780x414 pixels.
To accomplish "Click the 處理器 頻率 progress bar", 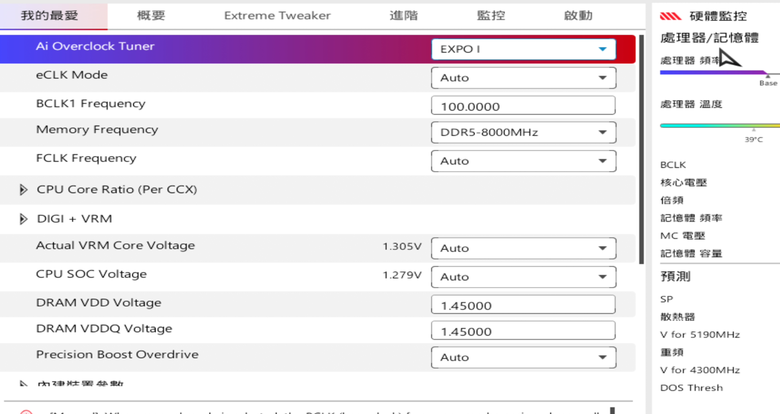I will pos(719,73).
